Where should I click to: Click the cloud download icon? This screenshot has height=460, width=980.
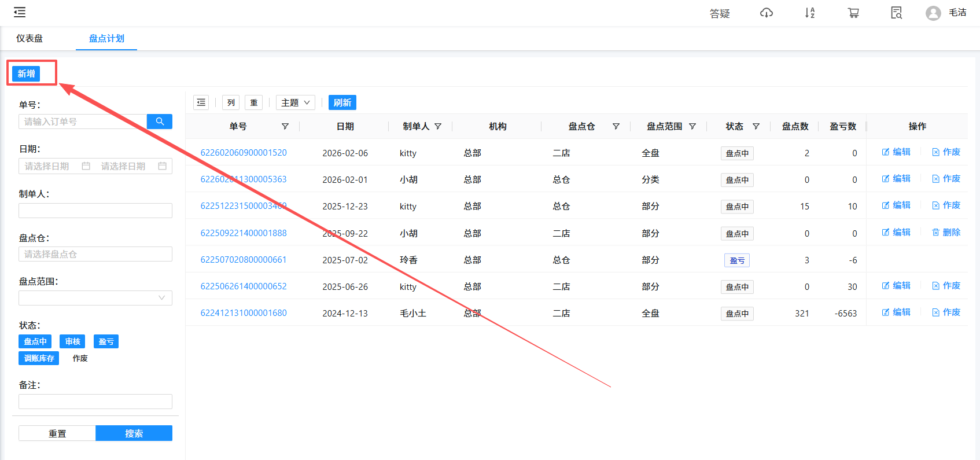tap(766, 13)
